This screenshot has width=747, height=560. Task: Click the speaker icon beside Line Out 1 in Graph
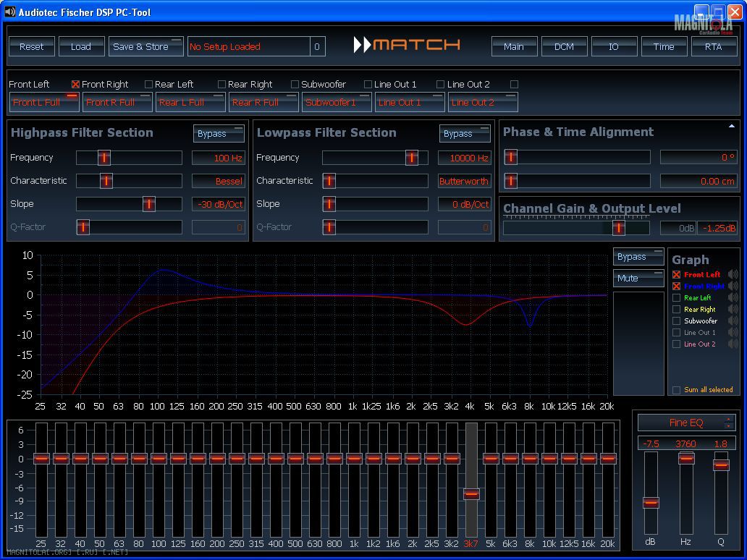[x=733, y=332]
